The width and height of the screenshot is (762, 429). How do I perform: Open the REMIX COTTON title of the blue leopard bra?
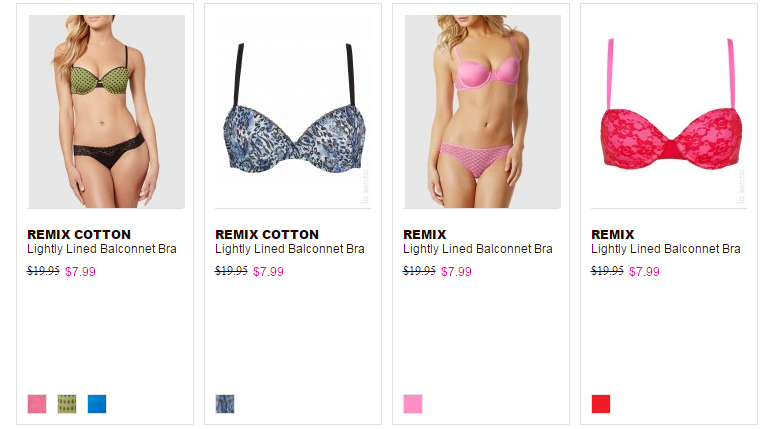tap(267, 235)
